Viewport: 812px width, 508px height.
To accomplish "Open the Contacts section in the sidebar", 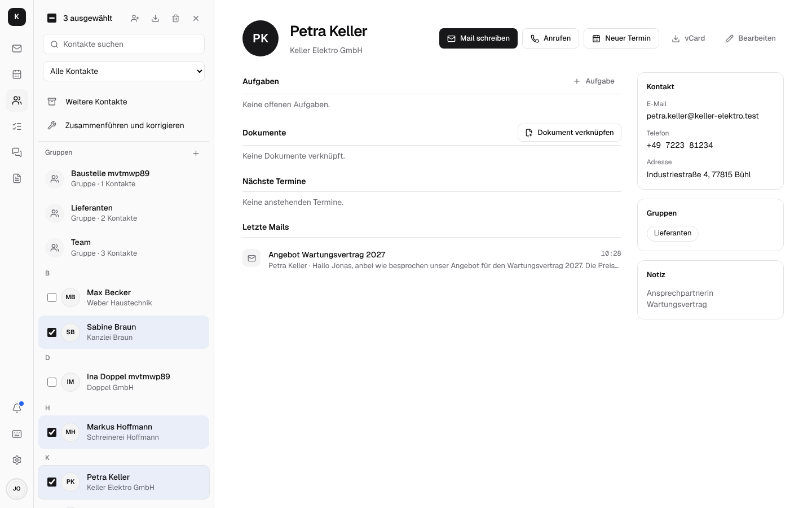I will point(17,100).
